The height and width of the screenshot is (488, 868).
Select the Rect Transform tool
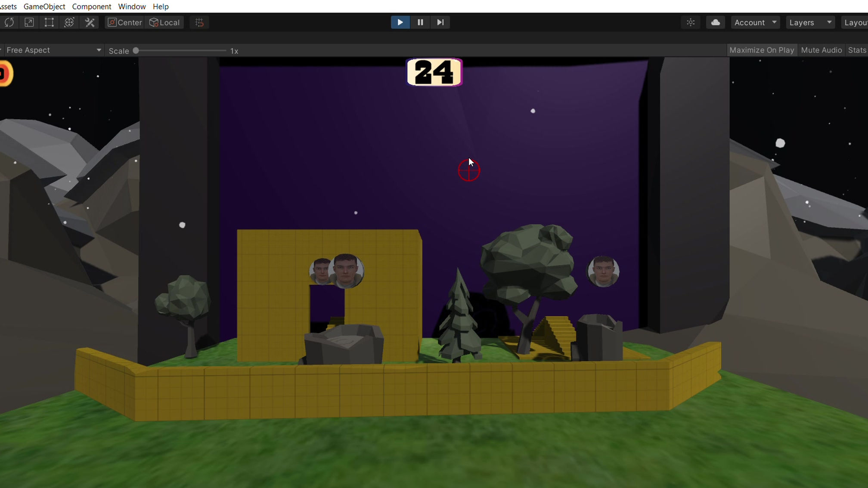49,22
